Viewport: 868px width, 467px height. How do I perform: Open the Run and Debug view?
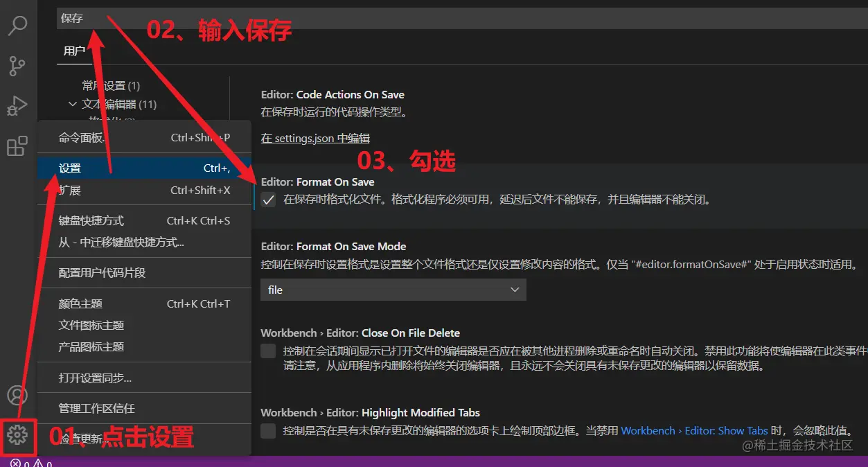click(17, 106)
